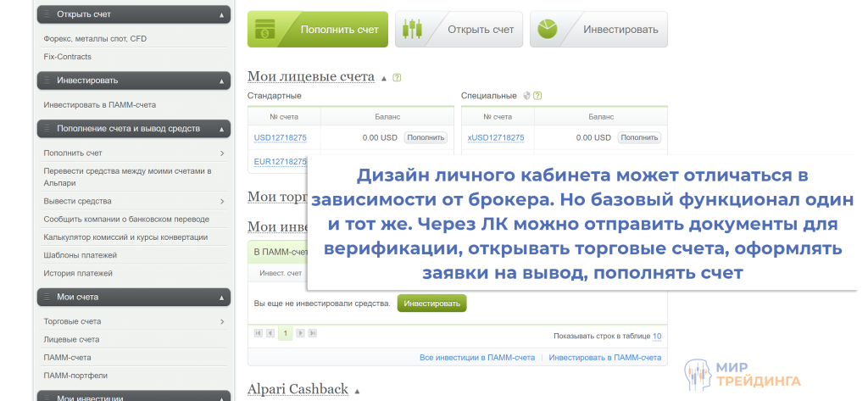Viewport: 868px width, 401px height.
Task: Expand the Alpari Cashback section
Action: (x=357, y=391)
